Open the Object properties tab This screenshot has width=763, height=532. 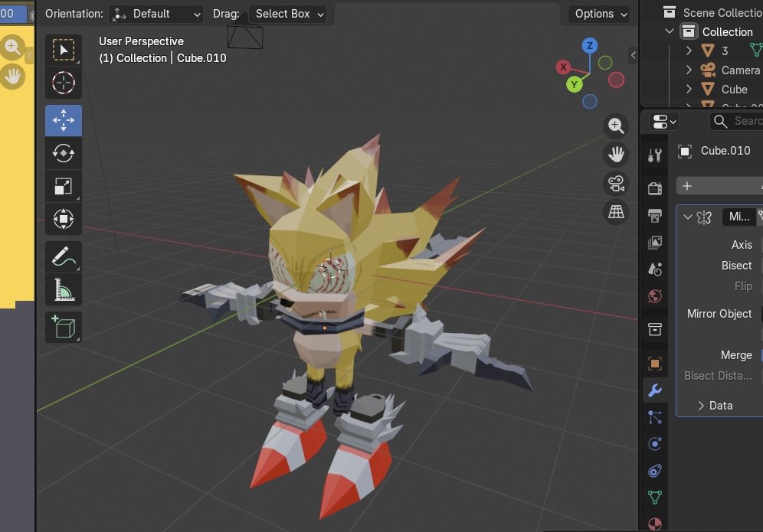[655, 364]
